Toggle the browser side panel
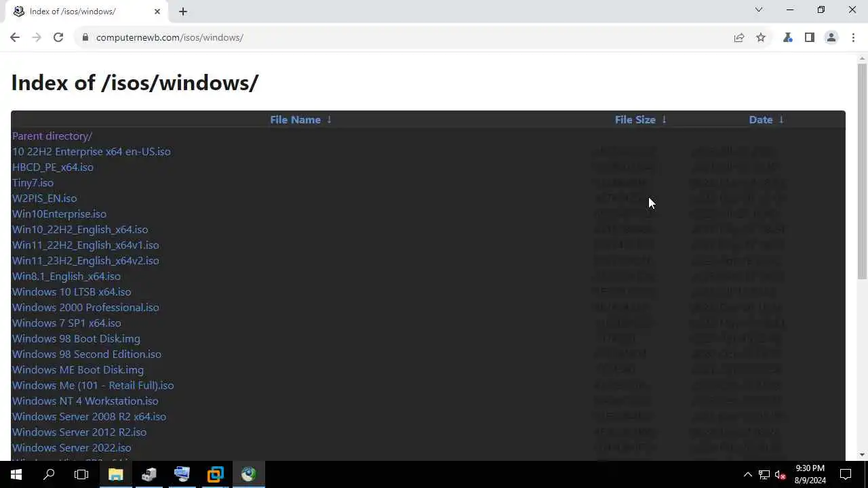 tap(810, 37)
